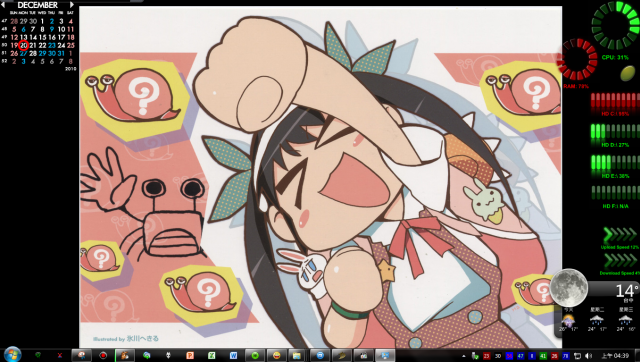640x362 pixels.
Task: Open the Windows Start menu orb
Action: tap(12, 354)
